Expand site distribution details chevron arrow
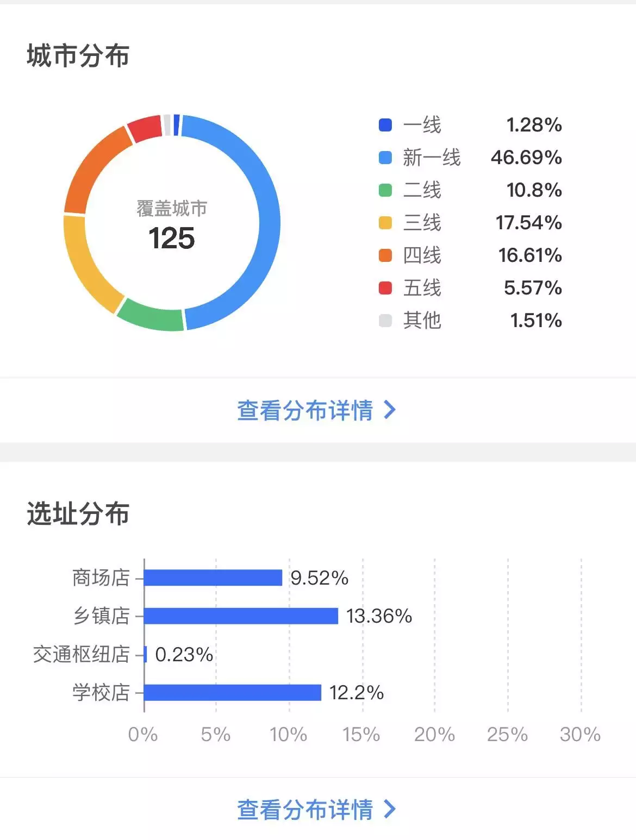Image resolution: width=636 pixels, height=840 pixels. click(x=390, y=809)
